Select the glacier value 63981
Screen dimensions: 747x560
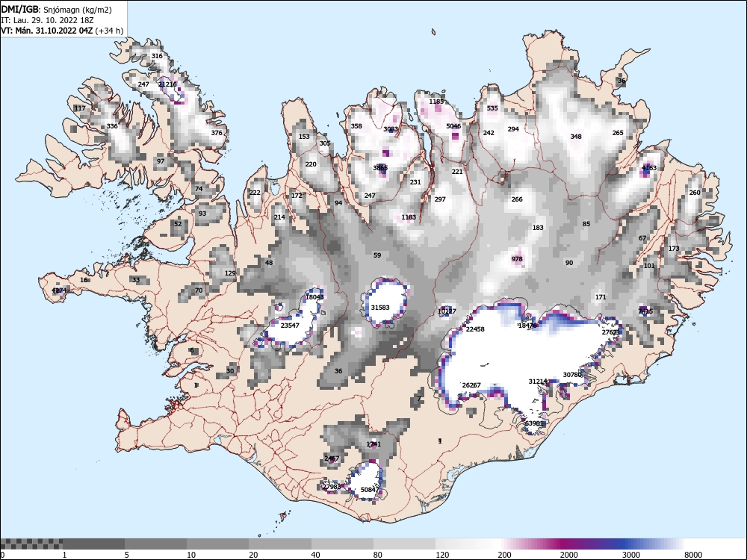pos(534,423)
